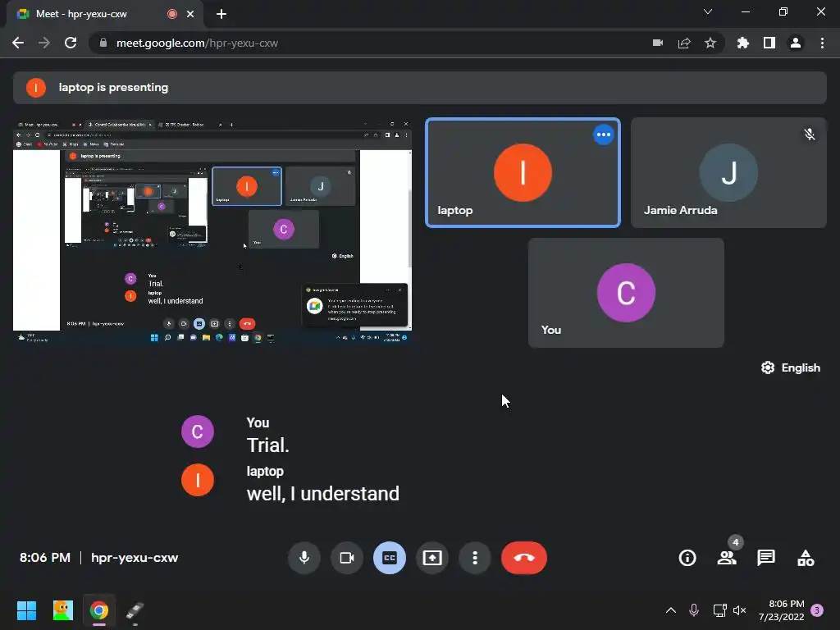Open the meeting details info icon
This screenshot has width=840, height=630.
click(x=687, y=558)
